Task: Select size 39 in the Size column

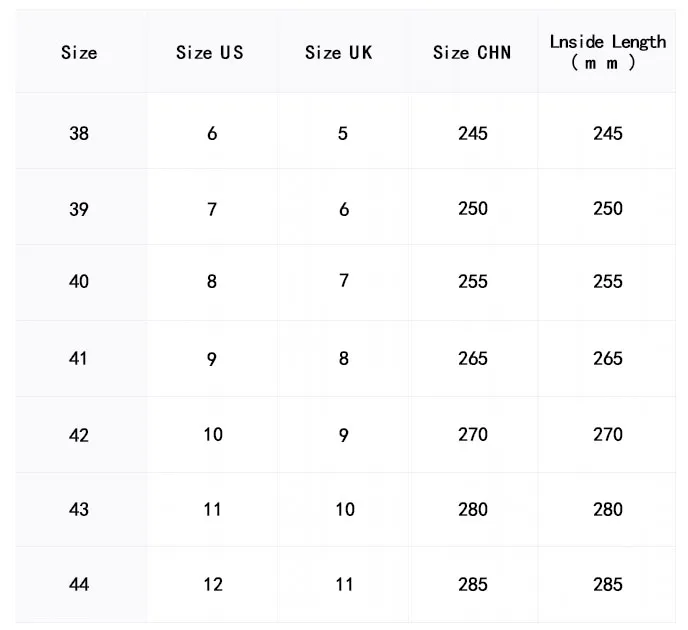Action: click(x=79, y=209)
